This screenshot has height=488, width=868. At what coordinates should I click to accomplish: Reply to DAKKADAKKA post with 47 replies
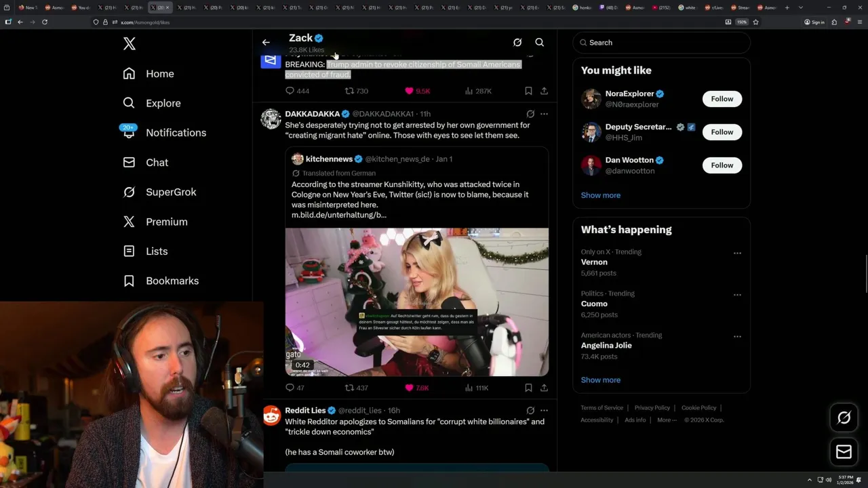tap(295, 388)
